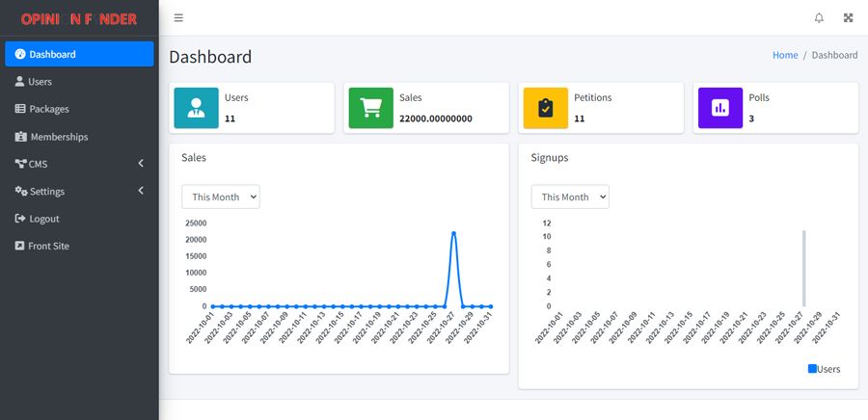Click the Memberships ID badge icon
The width and height of the screenshot is (868, 420).
[x=20, y=137]
